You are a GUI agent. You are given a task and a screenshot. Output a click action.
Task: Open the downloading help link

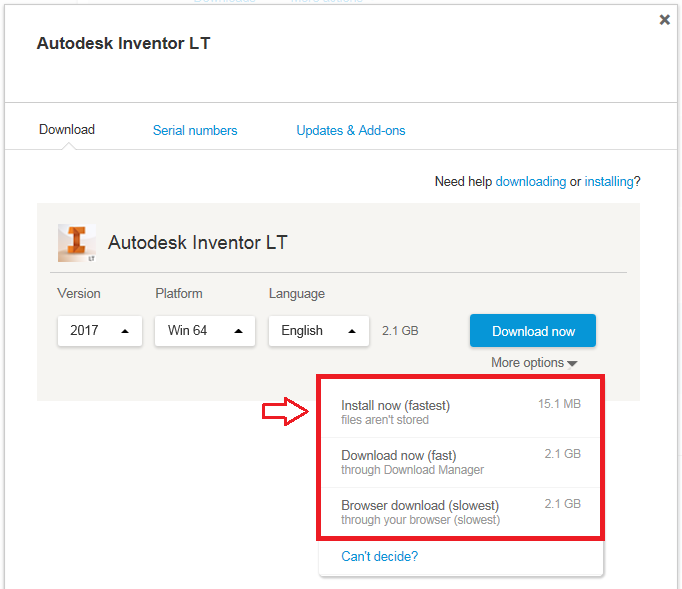(x=531, y=181)
